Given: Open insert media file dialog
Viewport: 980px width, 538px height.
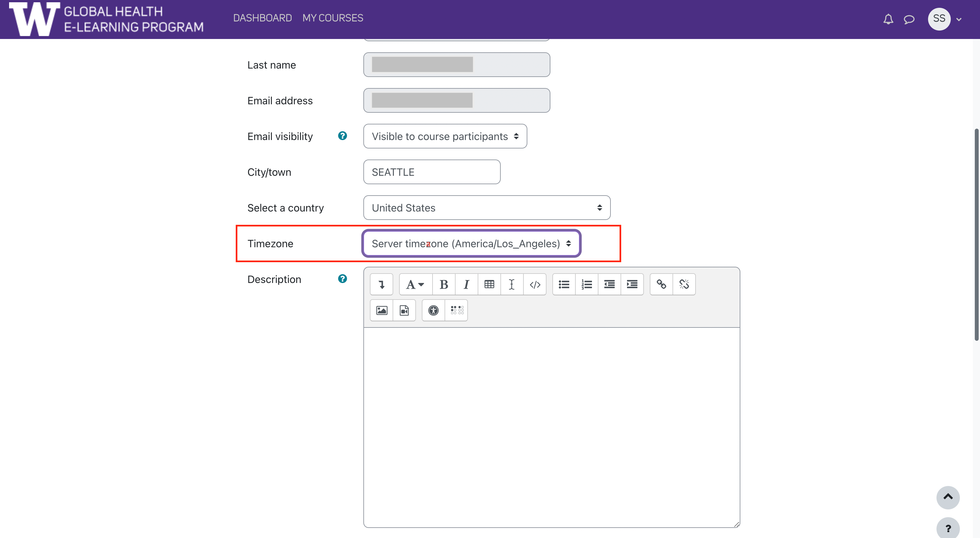Looking at the screenshot, I should pos(404,310).
